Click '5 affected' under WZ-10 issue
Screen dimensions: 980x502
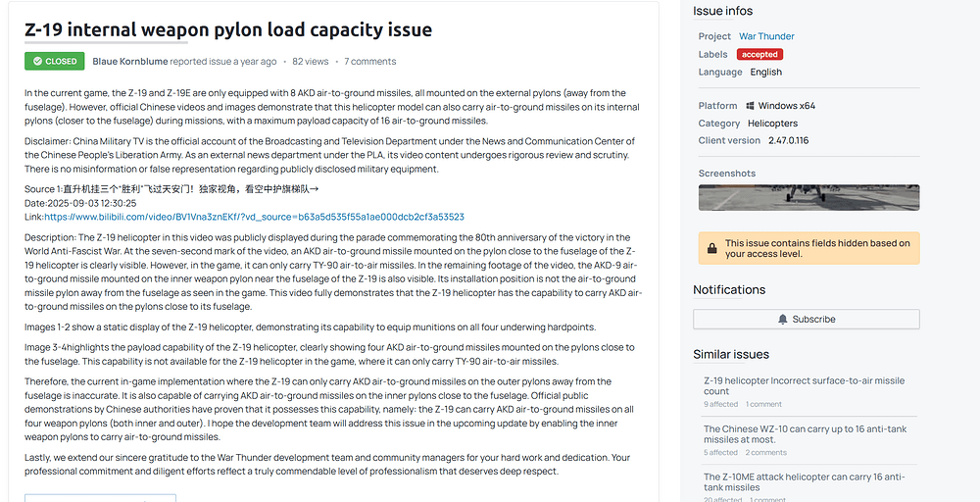[720, 452]
